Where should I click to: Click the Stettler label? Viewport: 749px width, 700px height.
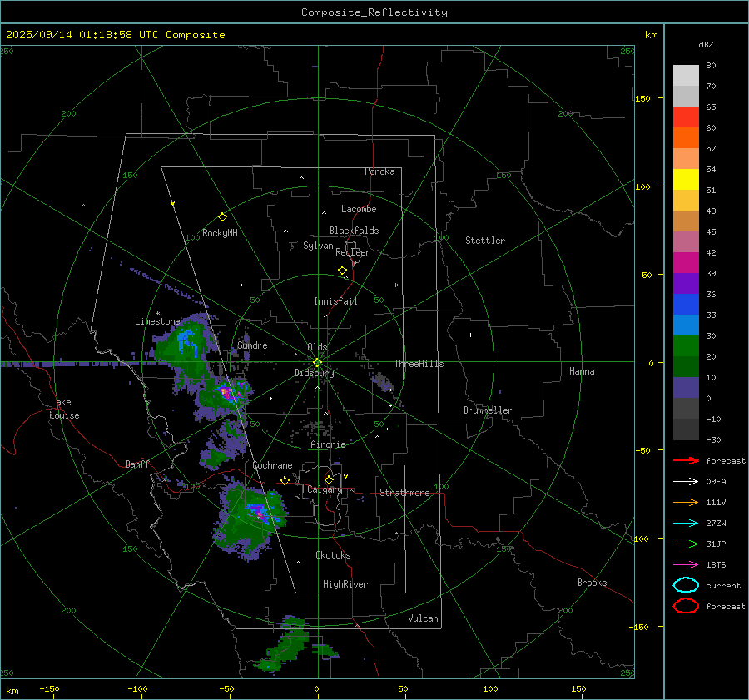coord(485,241)
